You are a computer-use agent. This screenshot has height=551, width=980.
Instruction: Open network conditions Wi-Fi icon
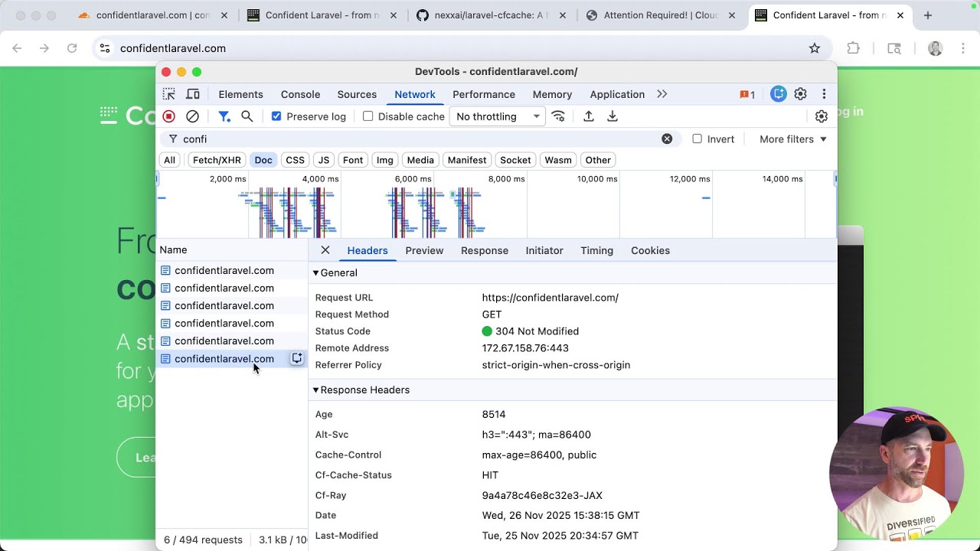(558, 116)
